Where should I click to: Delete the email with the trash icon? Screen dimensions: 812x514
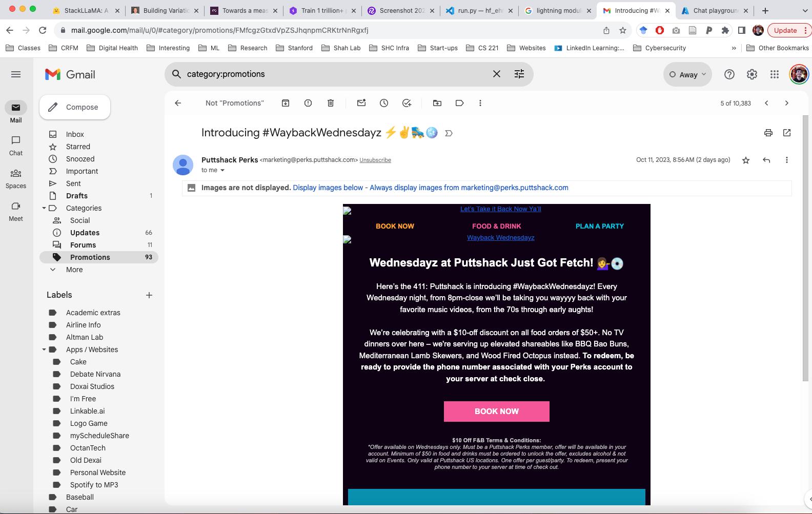coord(331,103)
